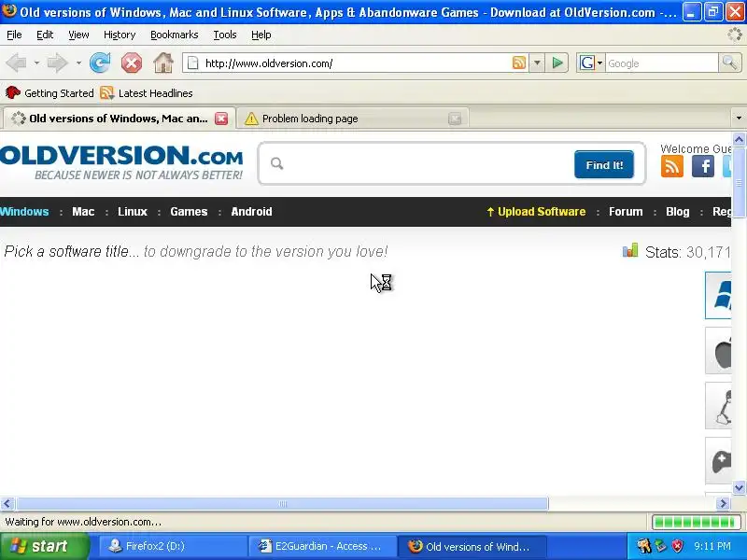This screenshot has height=560, width=747.
Task: Click the Android nav link
Action: coord(251,212)
